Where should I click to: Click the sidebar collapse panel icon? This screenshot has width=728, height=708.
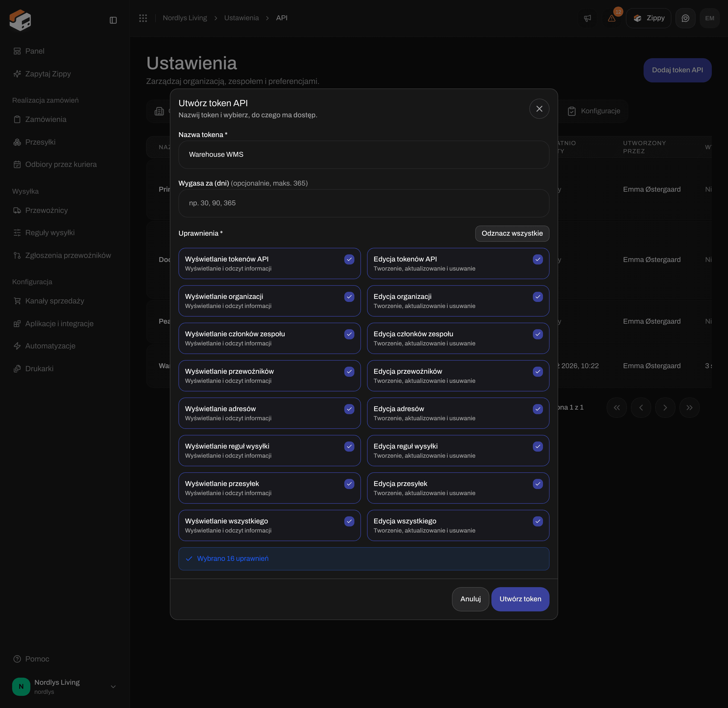[113, 20]
